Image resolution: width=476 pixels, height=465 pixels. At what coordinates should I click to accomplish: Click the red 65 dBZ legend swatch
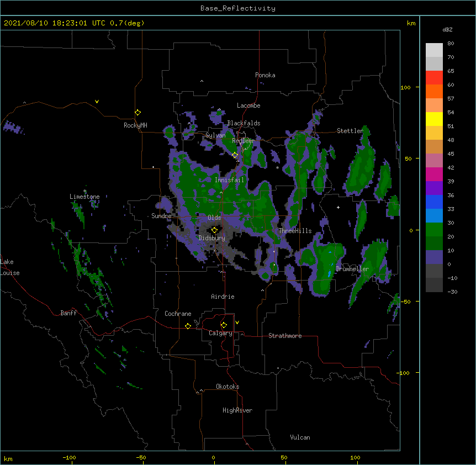pos(434,77)
